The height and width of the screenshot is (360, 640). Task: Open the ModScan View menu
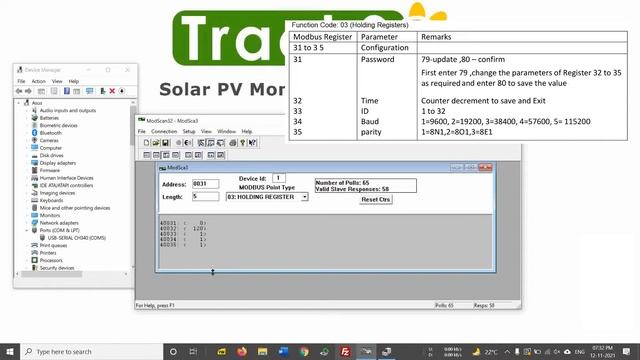pyautogui.click(x=207, y=131)
